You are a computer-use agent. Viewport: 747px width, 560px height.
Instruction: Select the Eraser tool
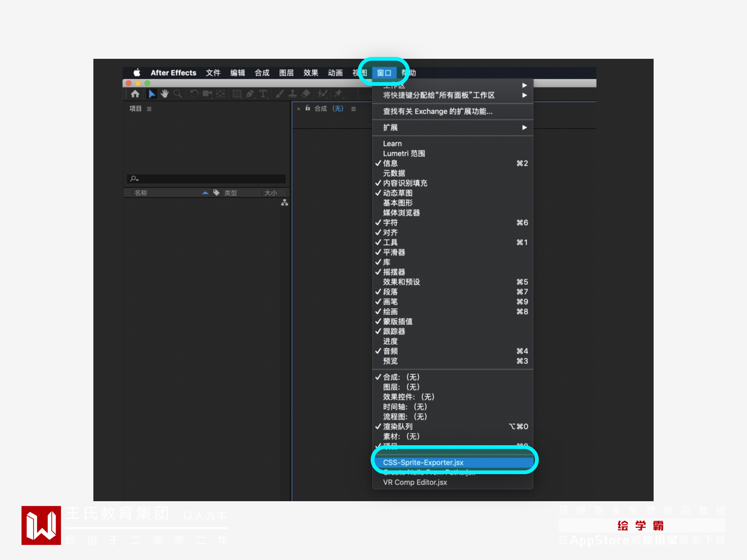pyautogui.click(x=306, y=94)
